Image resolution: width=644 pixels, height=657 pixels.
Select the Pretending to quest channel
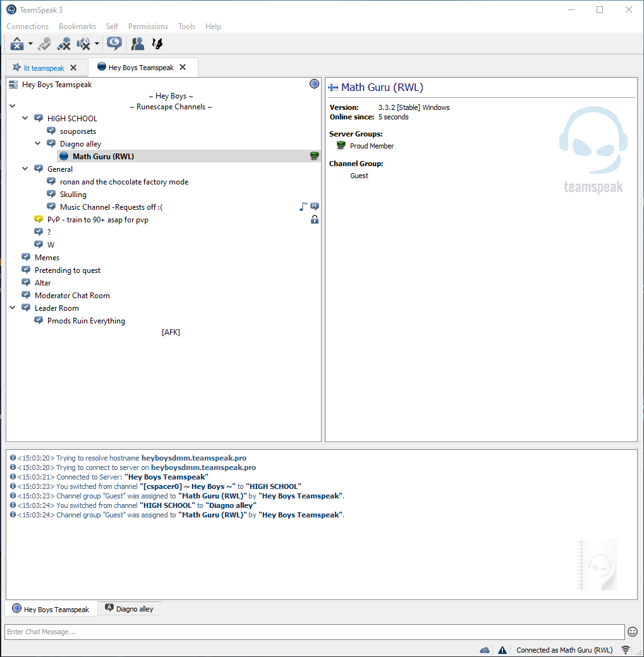coord(68,270)
